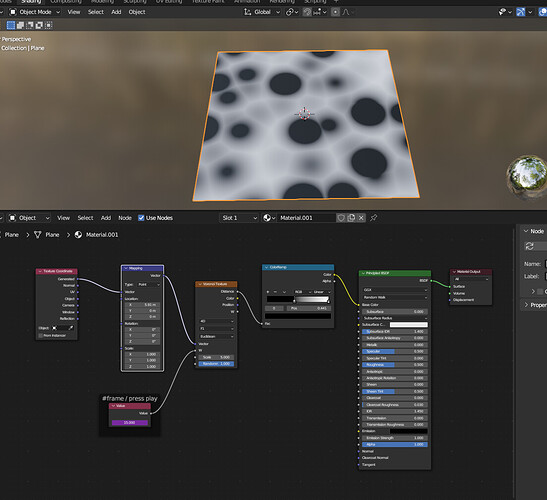Click the Voronoi Randomness field
The width and height of the screenshot is (547, 500).
pyautogui.click(x=216, y=364)
